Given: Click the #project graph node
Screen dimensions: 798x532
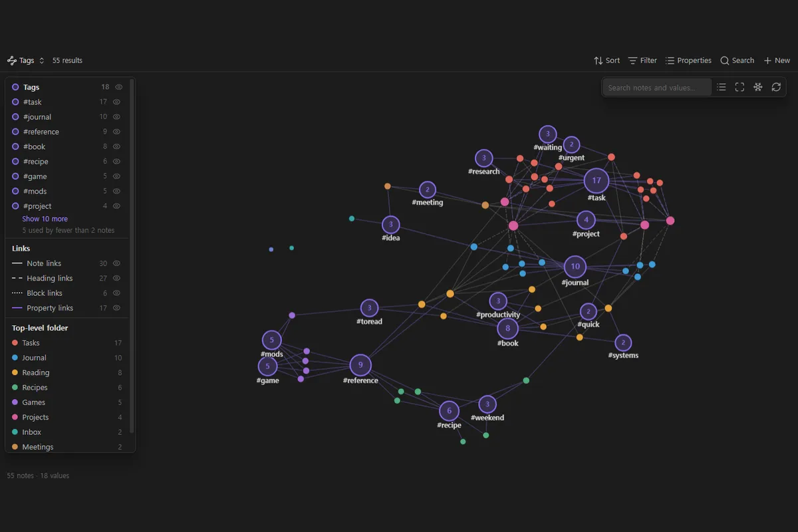Looking at the screenshot, I should point(586,220).
